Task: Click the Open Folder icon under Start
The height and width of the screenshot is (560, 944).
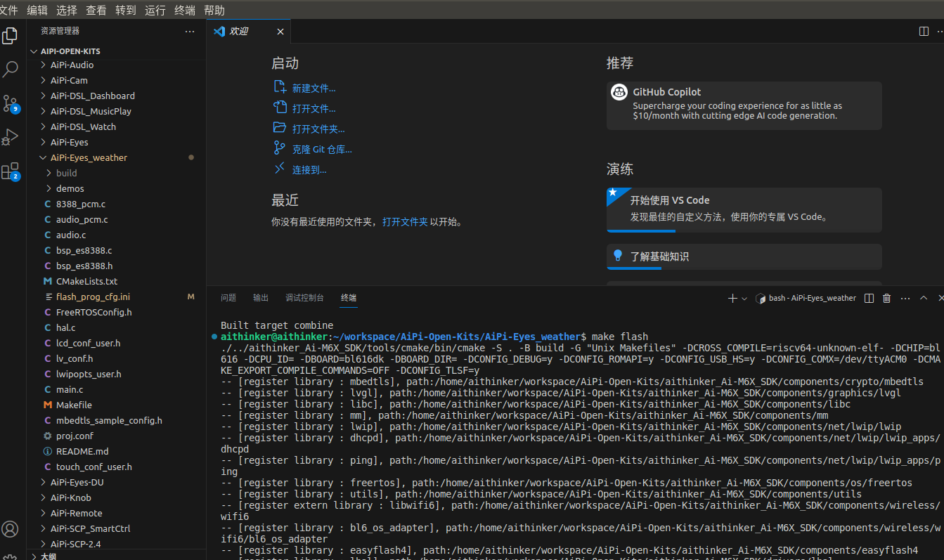Action: [280, 128]
